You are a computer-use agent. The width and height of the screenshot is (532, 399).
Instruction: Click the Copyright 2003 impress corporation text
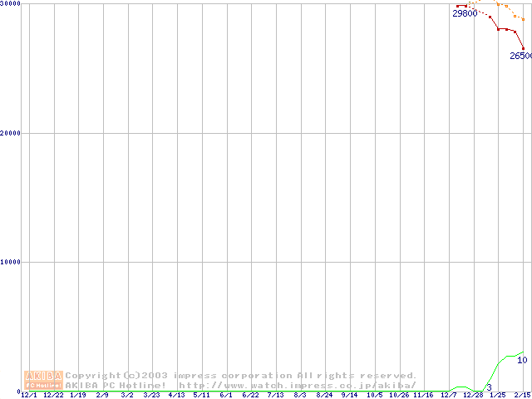click(x=241, y=376)
